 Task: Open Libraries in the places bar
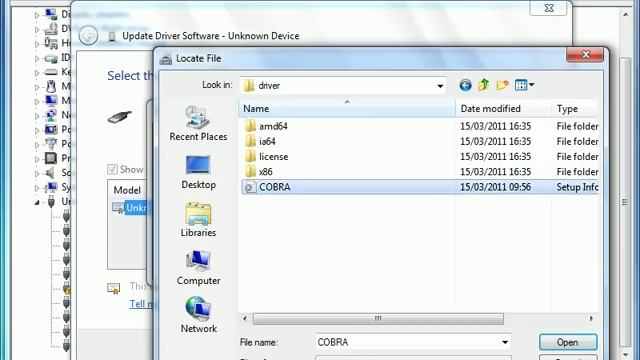198,220
